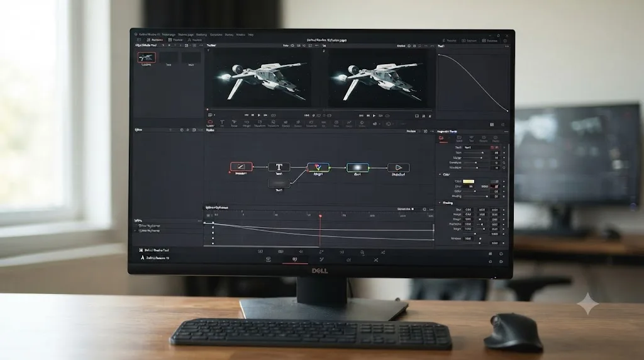This screenshot has height=360, width=644.
Task: Open the first Inspector tab with the red icon
Action: point(441,138)
